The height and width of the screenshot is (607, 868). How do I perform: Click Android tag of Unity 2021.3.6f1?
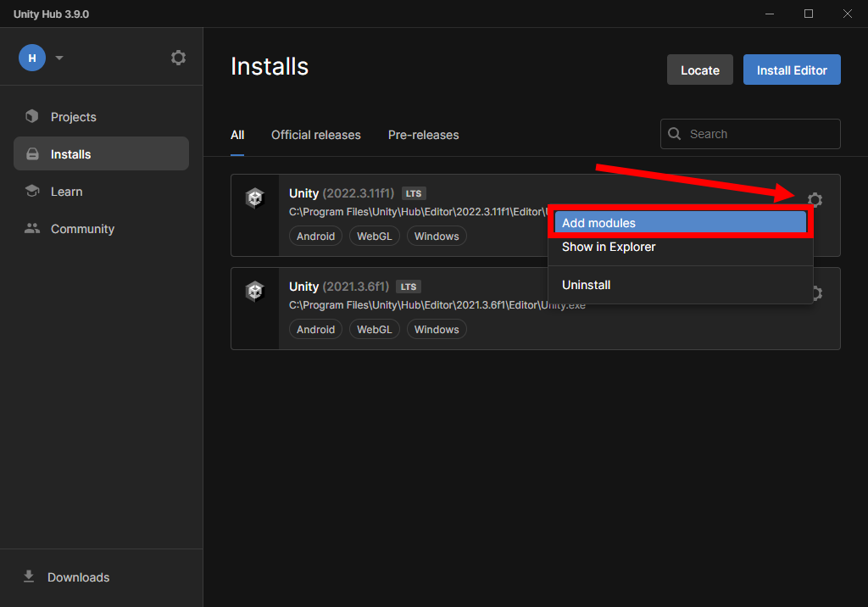315,329
